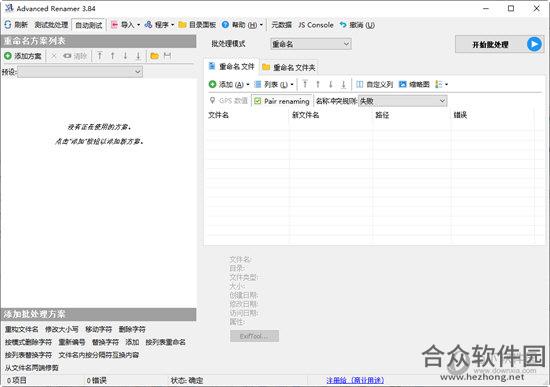The width and height of the screenshot is (550, 387).
Task: Move file up one in the file list toolbar
Action: (x=318, y=84)
